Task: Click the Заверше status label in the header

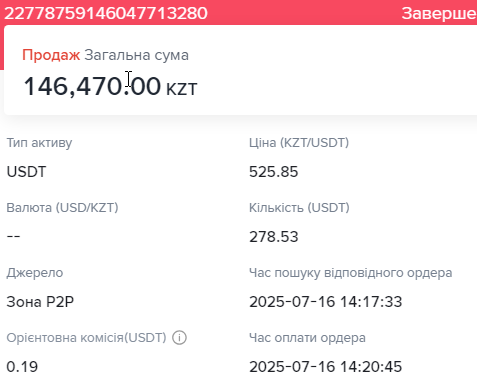Action: [439, 14]
